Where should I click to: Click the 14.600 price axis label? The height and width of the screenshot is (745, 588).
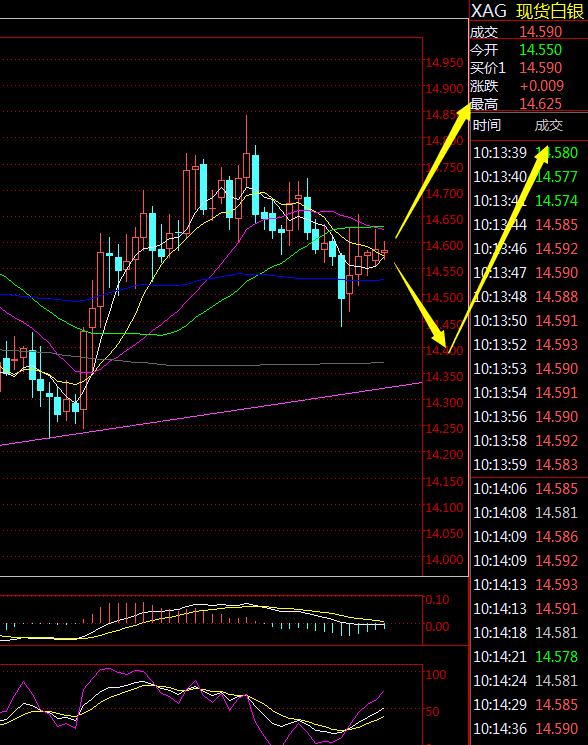444,246
